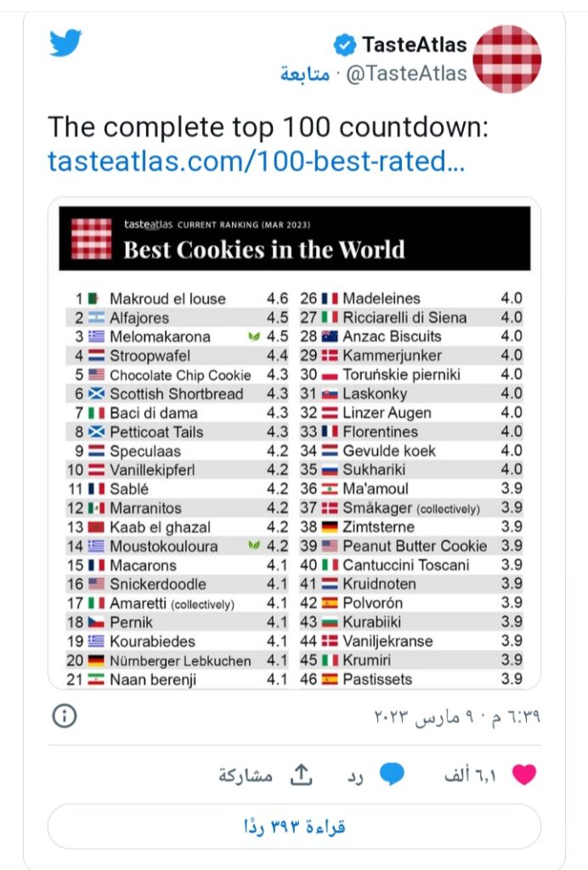
Task: Click the رد reply label
Action: click(x=354, y=775)
